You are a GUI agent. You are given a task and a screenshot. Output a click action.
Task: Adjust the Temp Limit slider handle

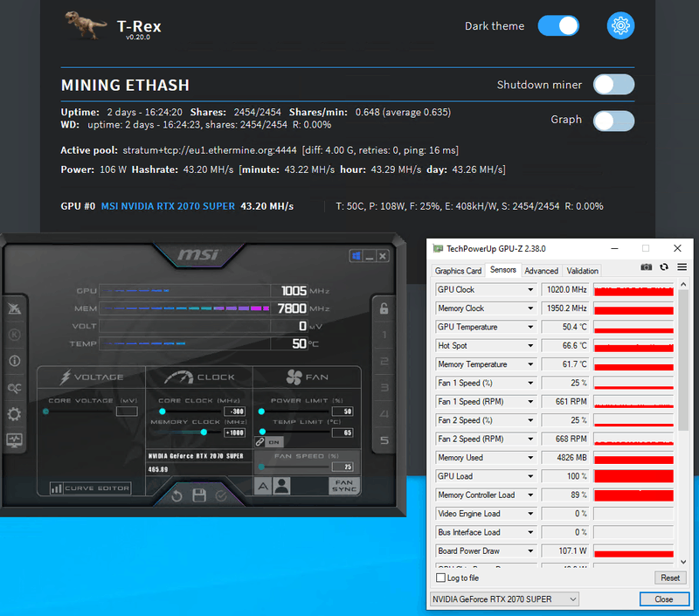click(x=263, y=432)
